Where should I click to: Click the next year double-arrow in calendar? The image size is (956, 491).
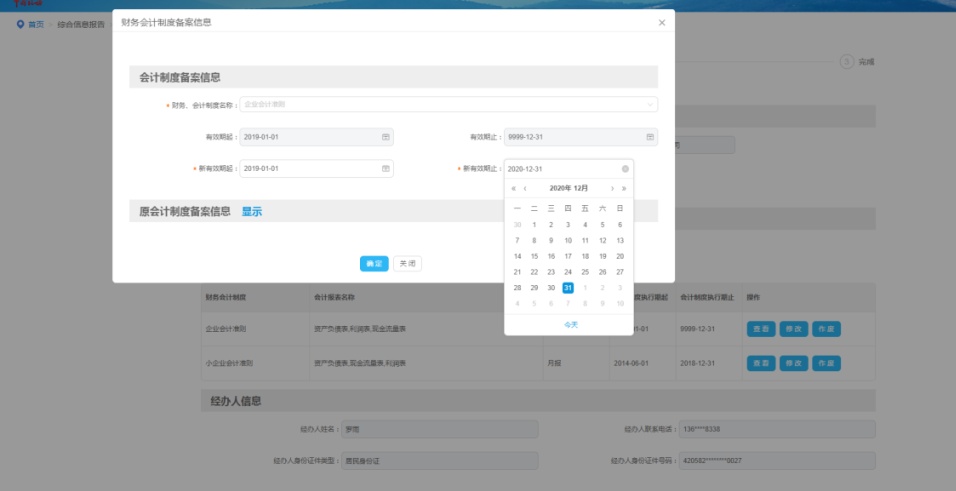624,188
